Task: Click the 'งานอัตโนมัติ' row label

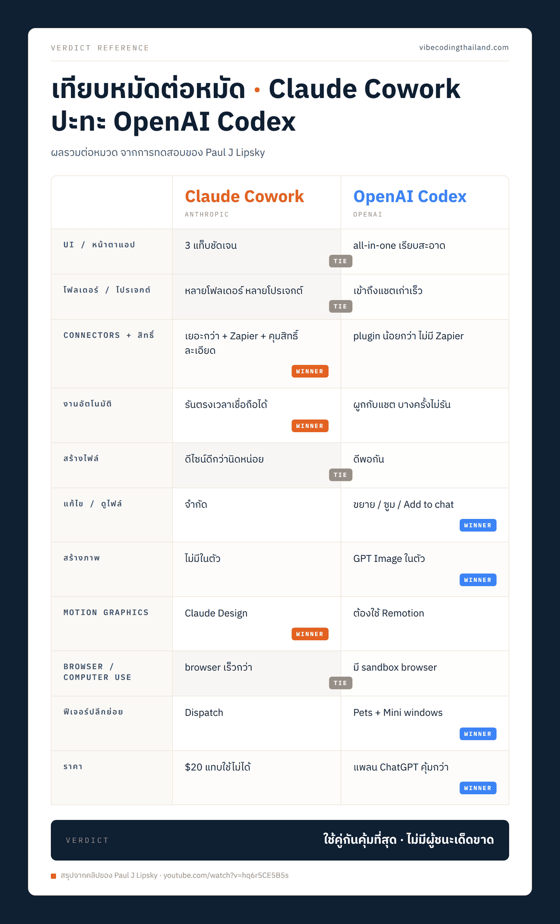Action: 88,404
